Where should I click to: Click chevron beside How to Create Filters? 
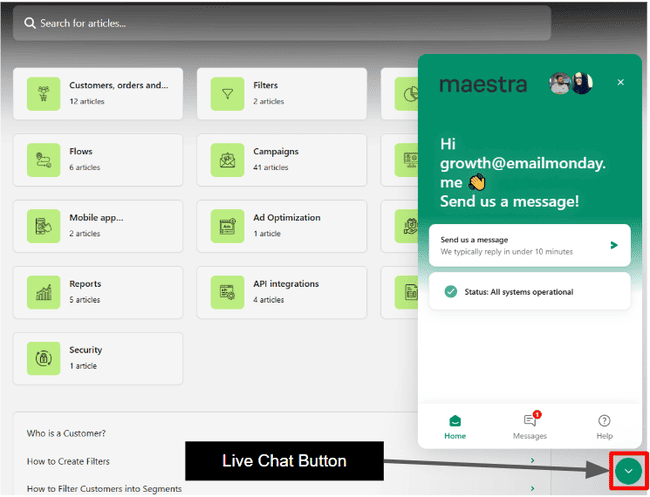532,461
